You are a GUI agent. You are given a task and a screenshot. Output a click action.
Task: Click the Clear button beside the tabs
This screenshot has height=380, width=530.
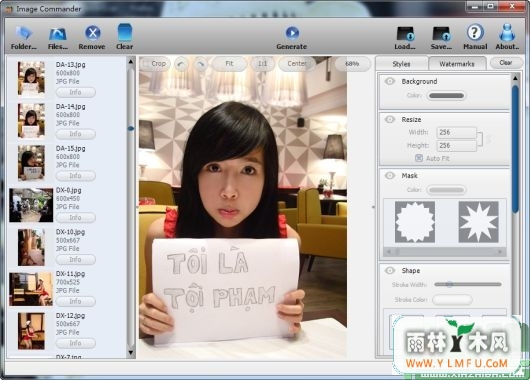pyautogui.click(x=506, y=63)
